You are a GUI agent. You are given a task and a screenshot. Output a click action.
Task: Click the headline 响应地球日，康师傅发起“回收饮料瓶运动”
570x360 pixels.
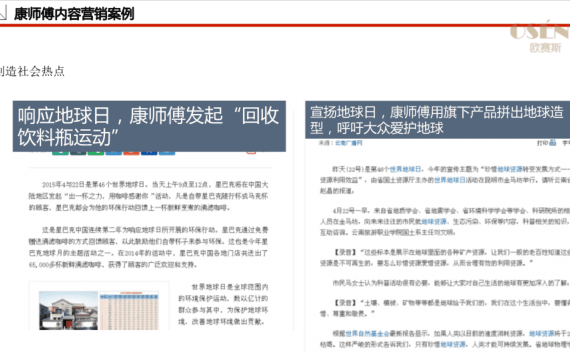coord(149,126)
